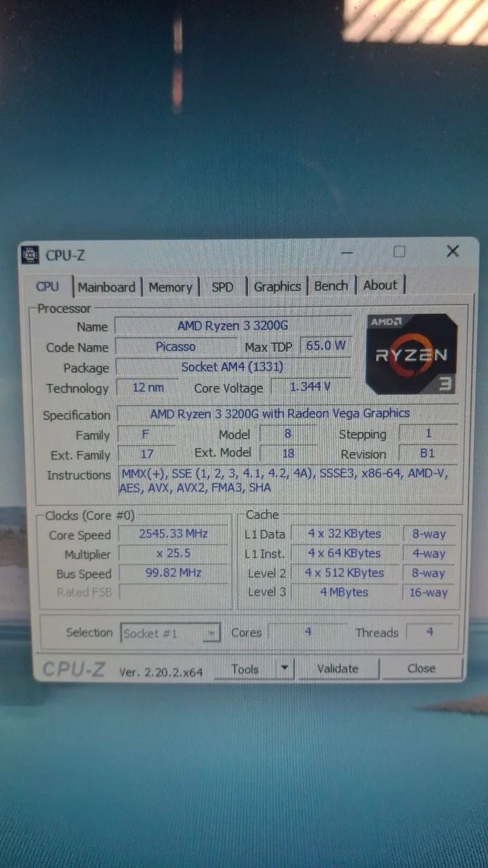Image resolution: width=488 pixels, height=868 pixels.
Task: Select the CPU tab
Action: click(47, 286)
